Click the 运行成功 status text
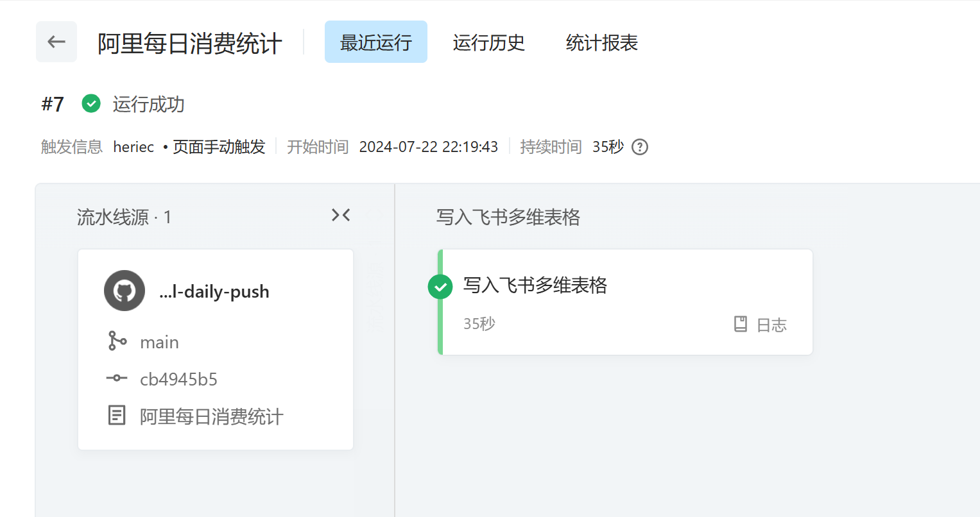The height and width of the screenshot is (517, 980). tap(149, 104)
